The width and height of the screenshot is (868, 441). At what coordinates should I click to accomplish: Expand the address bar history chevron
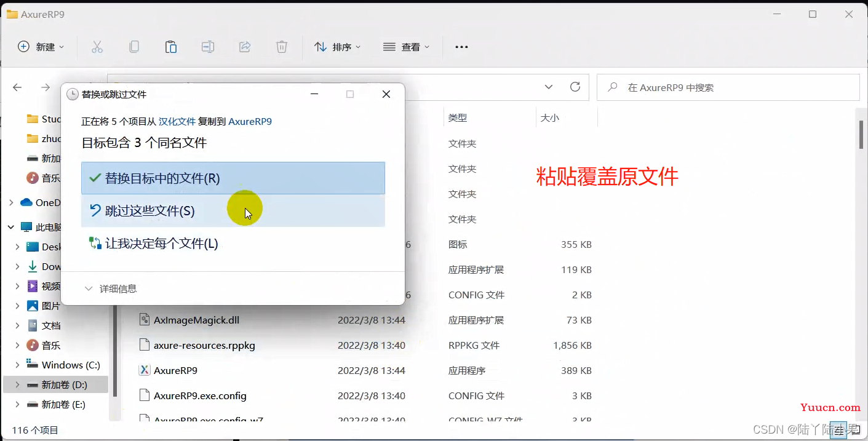tap(548, 87)
